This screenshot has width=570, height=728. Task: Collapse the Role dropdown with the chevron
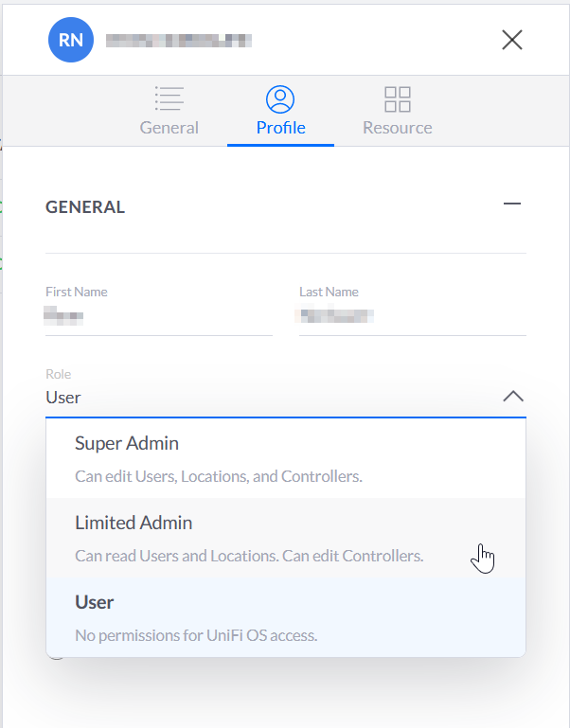(x=513, y=397)
